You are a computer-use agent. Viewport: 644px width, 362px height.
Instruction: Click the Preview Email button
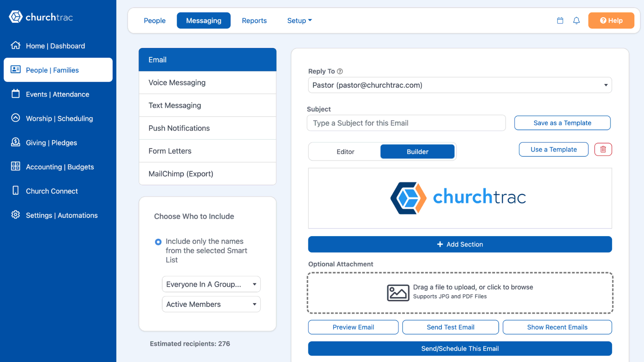pyautogui.click(x=353, y=327)
